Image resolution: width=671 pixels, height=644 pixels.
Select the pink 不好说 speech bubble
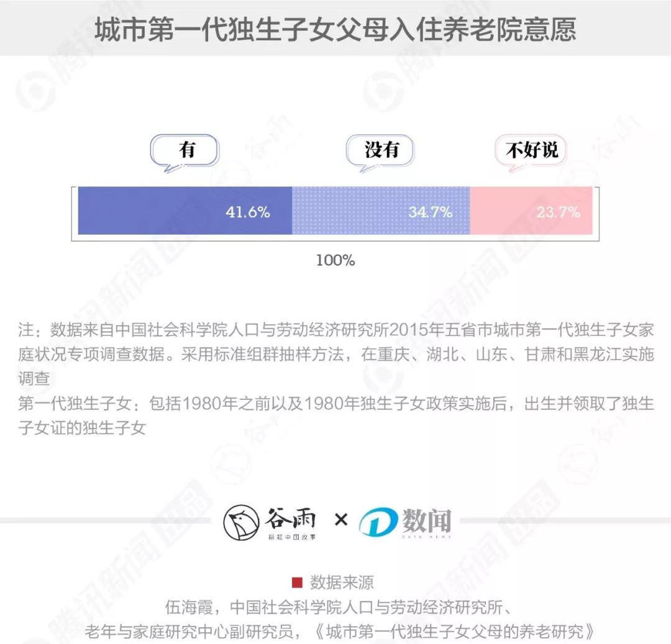532,151
